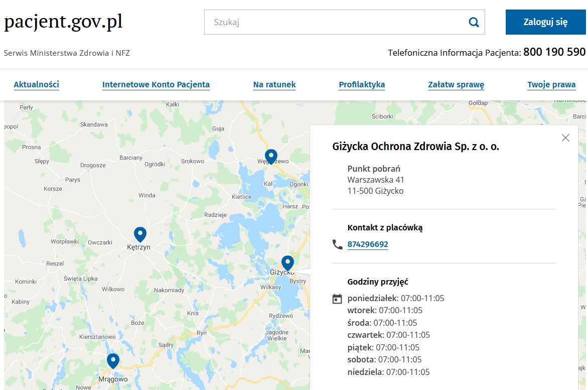Click the Radzieje label on the map
The image size is (588, 390).
coord(215,215)
